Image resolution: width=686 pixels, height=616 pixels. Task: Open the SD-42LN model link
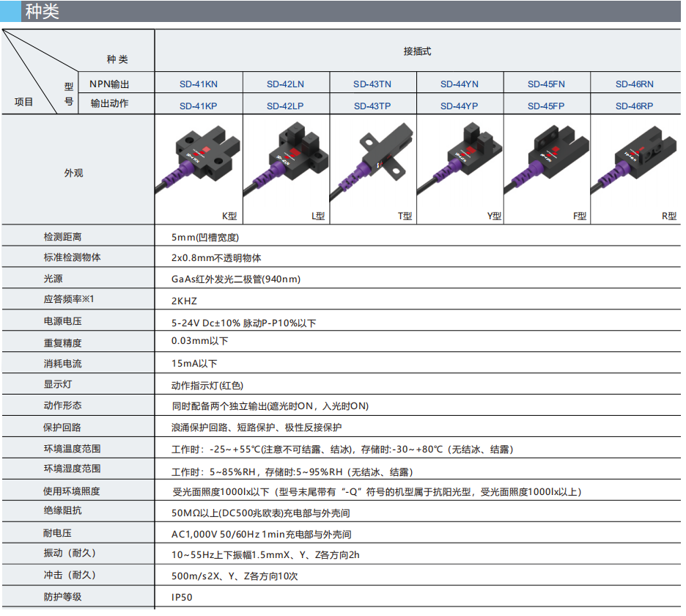[x=285, y=84]
